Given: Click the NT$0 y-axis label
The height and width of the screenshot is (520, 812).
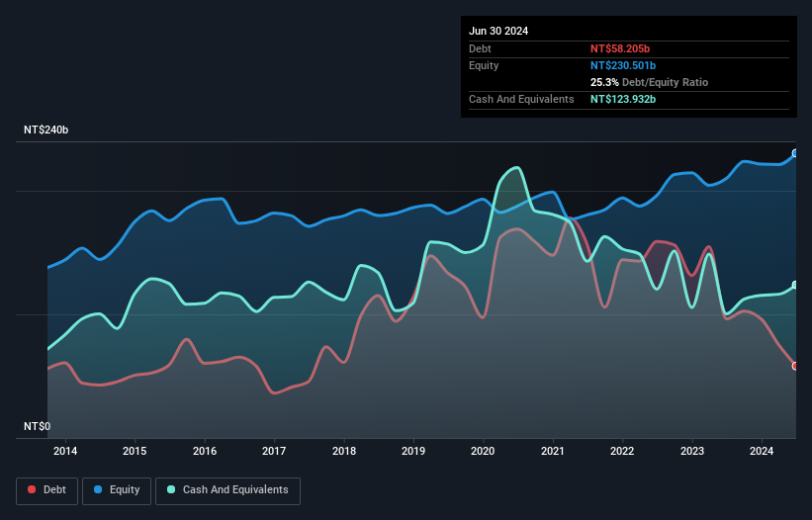Looking at the screenshot, I should [38, 426].
